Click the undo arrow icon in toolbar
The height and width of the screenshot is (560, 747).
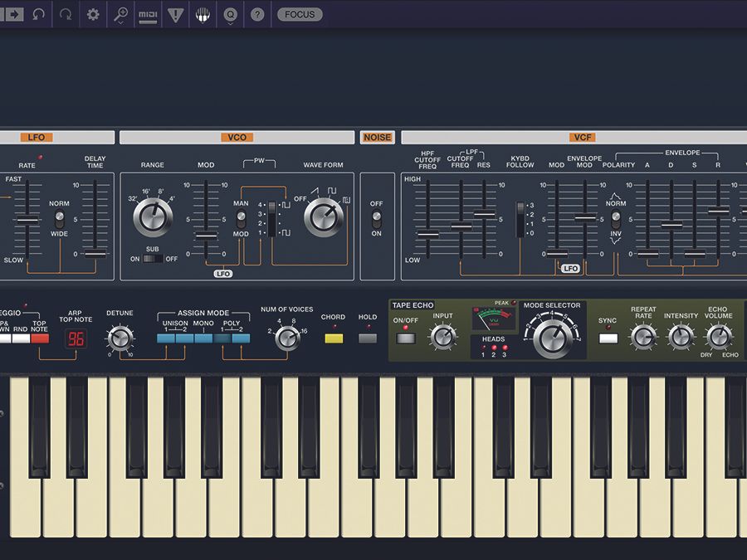pyautogui.click(x=38, y=14)
